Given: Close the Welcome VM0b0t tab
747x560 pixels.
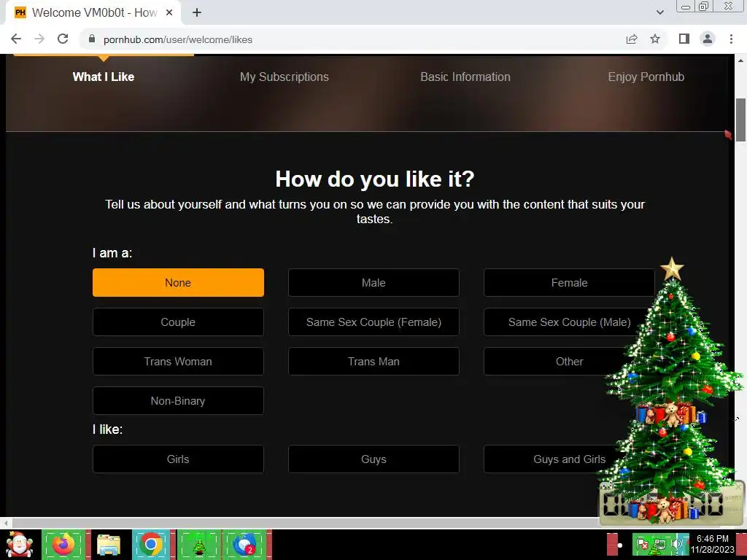Looking at the screenshot, I should [169, 13].
